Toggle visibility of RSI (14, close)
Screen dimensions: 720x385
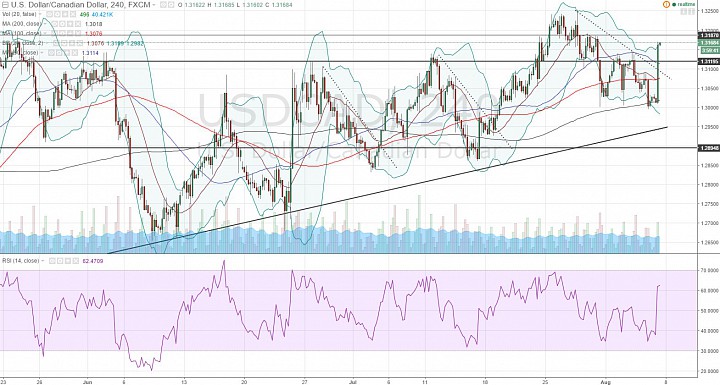point(51,260)
